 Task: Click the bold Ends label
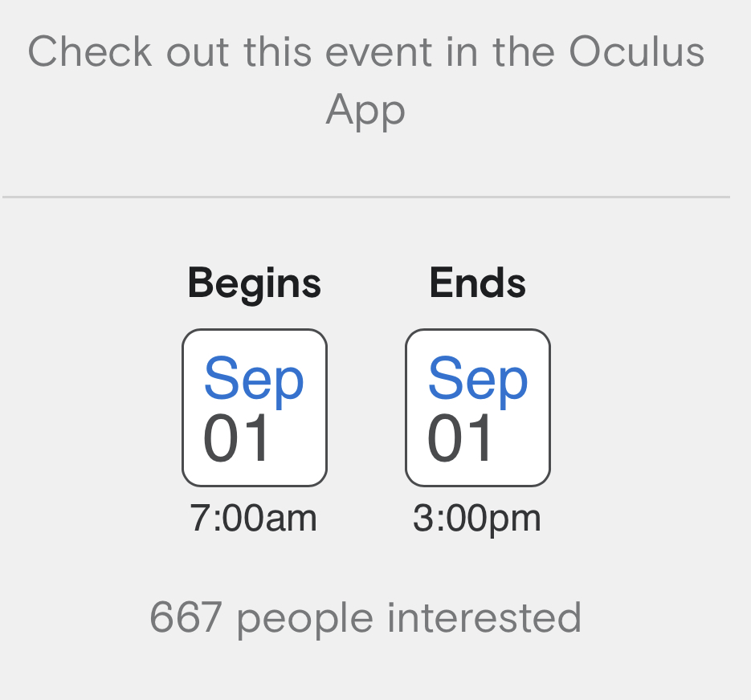click(x=477, y=283)
